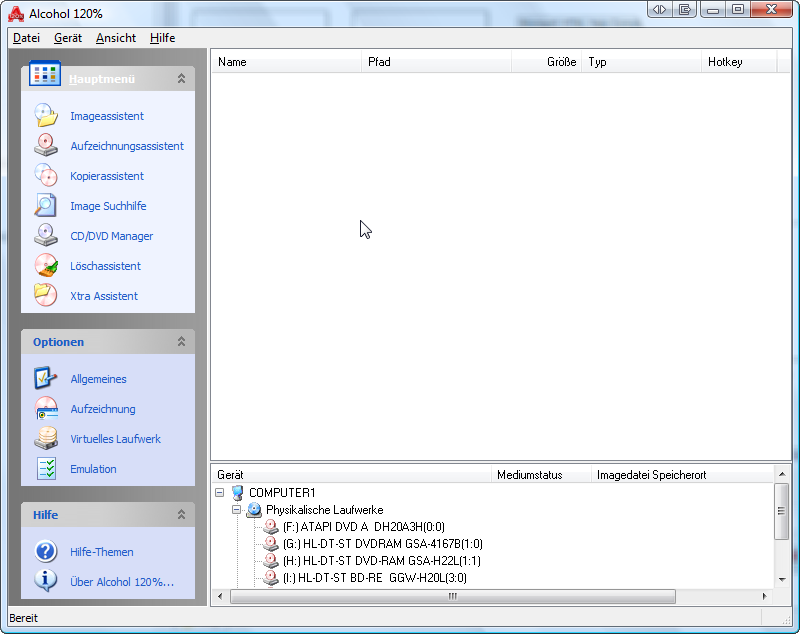Click the Imageassistent folder-disc icon
The image size is (800, 634).
tap(46, 115)
